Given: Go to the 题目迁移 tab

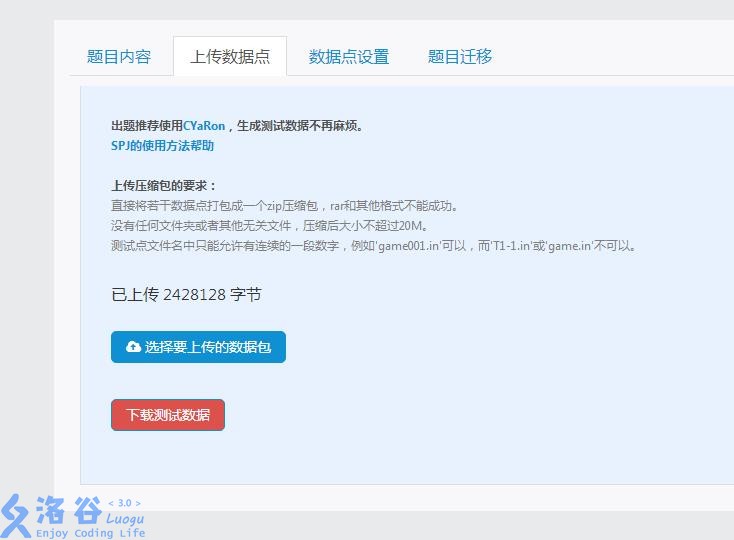Looking at the screenshot, I should [460, 57].
